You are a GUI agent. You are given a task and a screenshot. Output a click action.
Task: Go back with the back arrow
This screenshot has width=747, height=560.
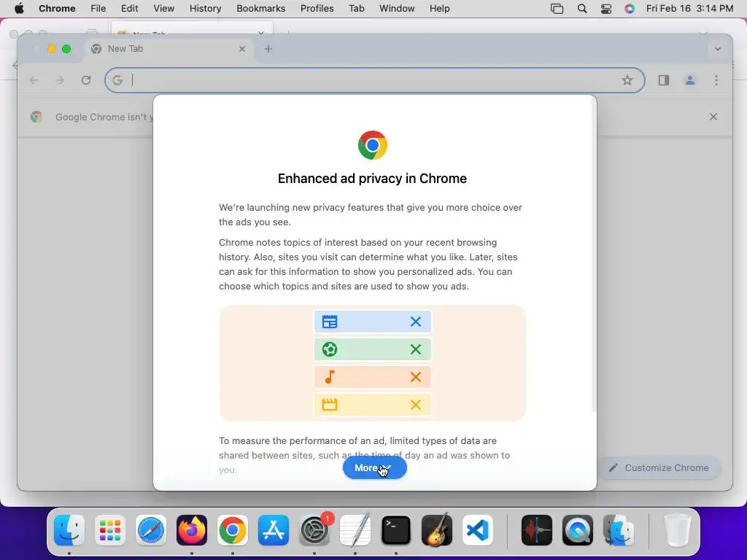(34, 80)
